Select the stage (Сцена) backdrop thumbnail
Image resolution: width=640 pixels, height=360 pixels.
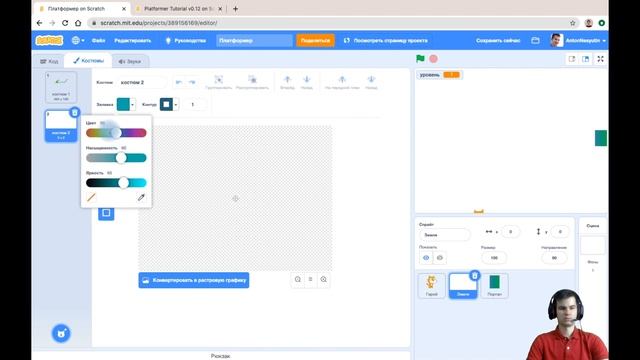point(593,246)
